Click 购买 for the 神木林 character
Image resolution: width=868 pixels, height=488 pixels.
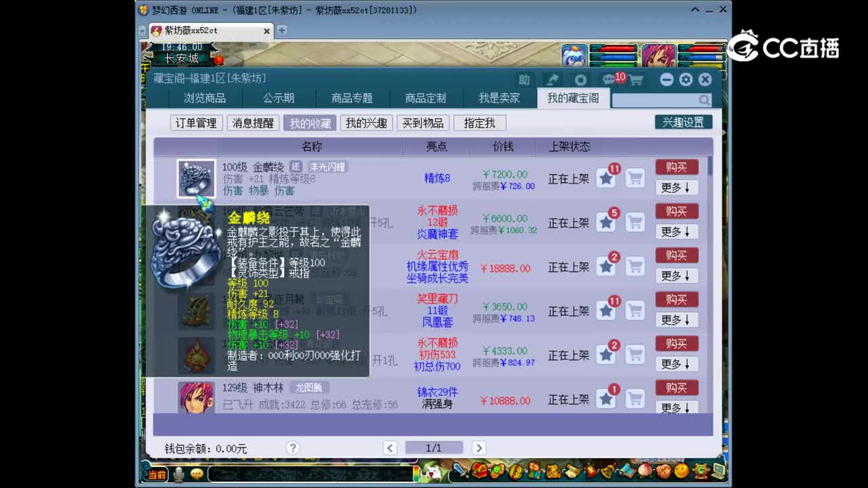(677, 388)
